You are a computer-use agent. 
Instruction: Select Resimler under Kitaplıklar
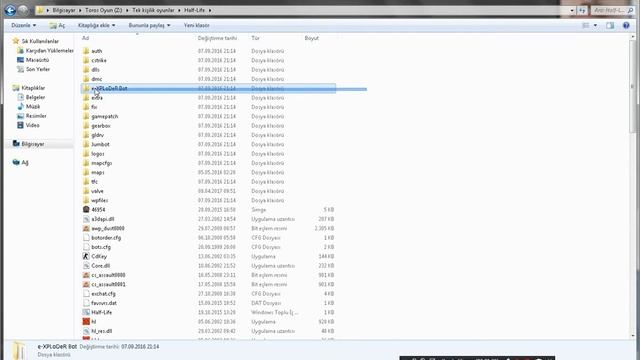36,116
